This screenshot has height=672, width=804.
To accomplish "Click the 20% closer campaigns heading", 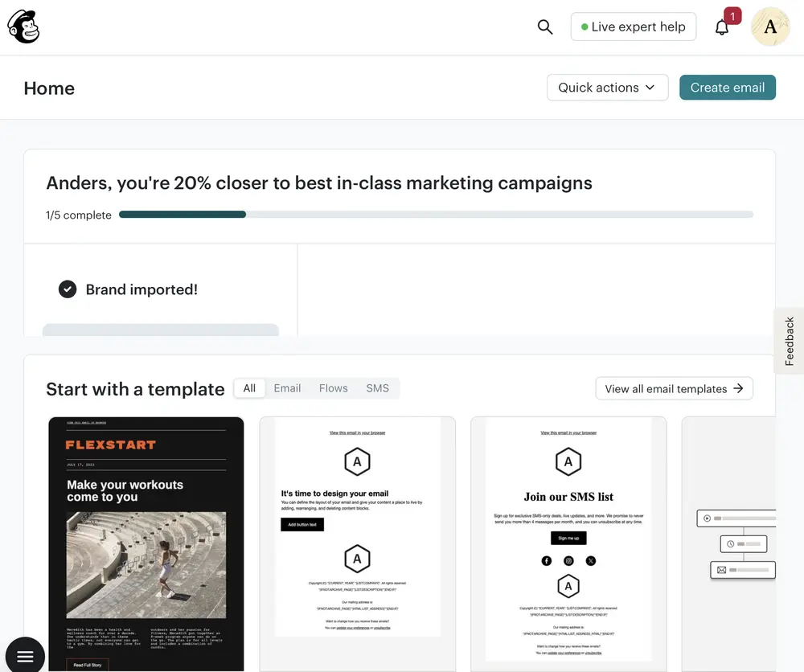I will coord(319,183).
